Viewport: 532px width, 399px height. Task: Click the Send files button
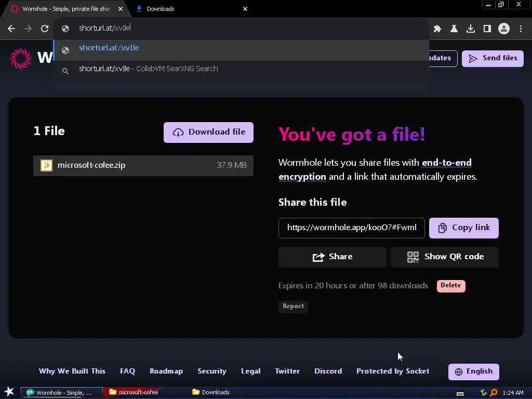(493, 58)
